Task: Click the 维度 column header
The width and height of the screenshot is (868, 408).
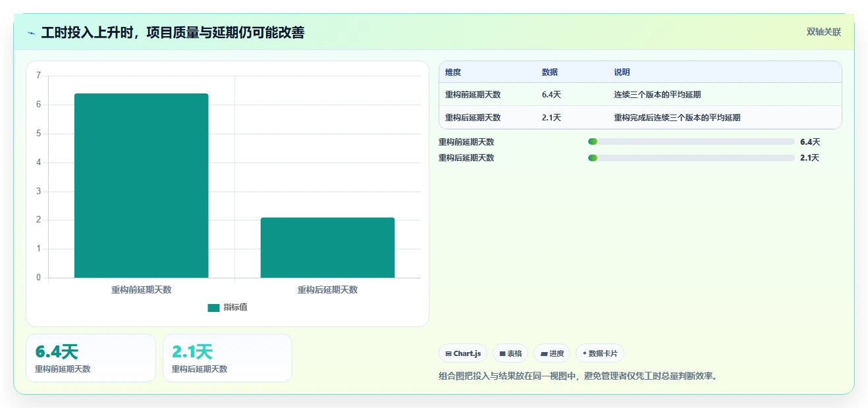Action: pyautogui.click(x=453, y=72)
